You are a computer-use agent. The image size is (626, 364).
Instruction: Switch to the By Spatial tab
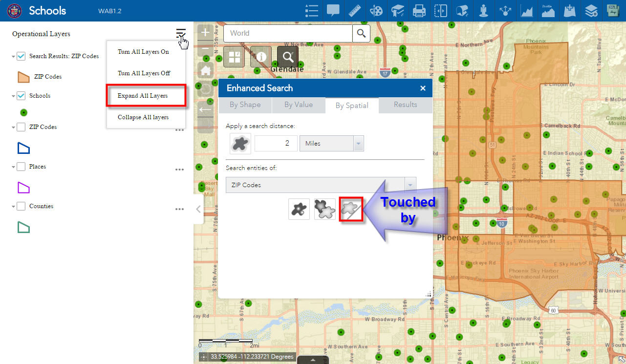[352, 105]
